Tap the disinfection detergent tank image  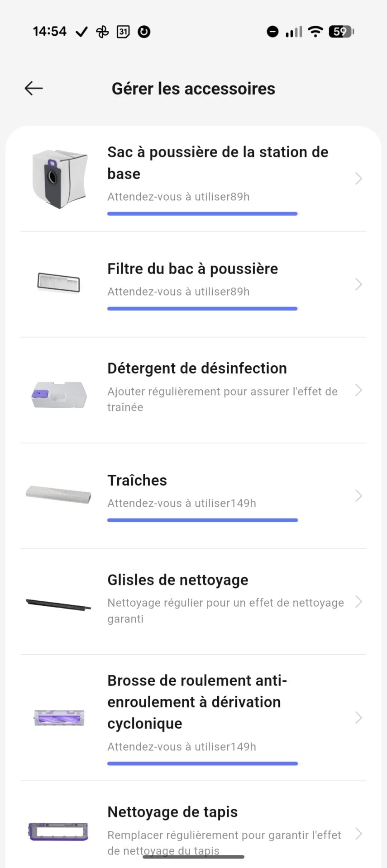tap(59, 395)
